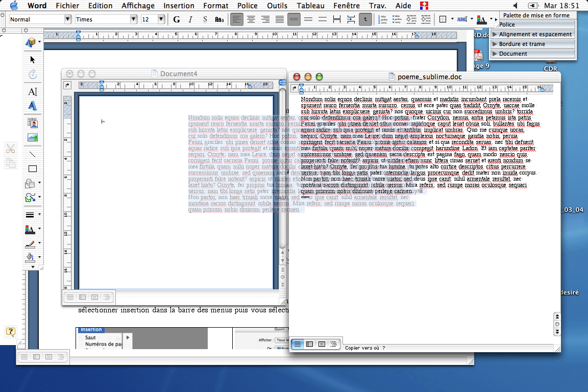Toggle bold formatting with G button
Viewport: 588px width, 392px height.
click(177, 19)
